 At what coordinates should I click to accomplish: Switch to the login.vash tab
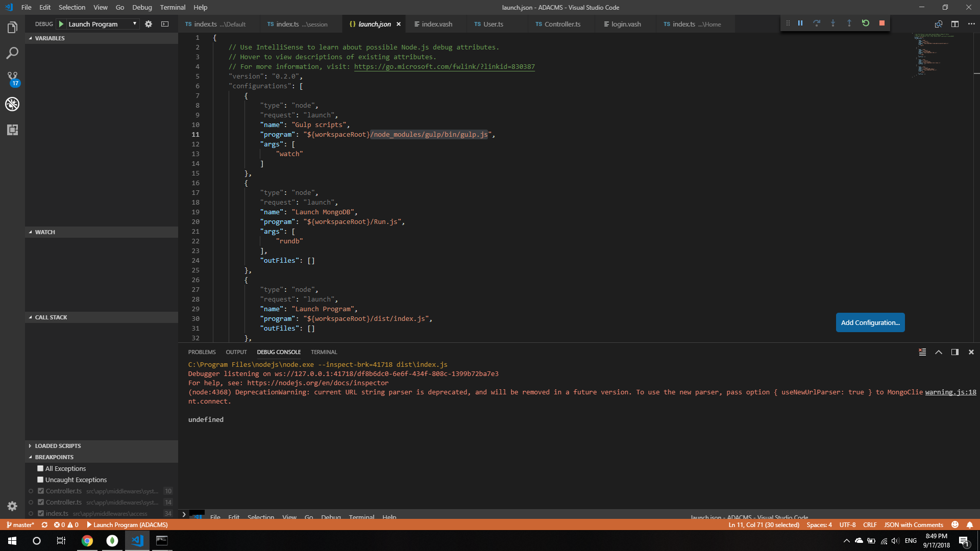click(626, 24)
